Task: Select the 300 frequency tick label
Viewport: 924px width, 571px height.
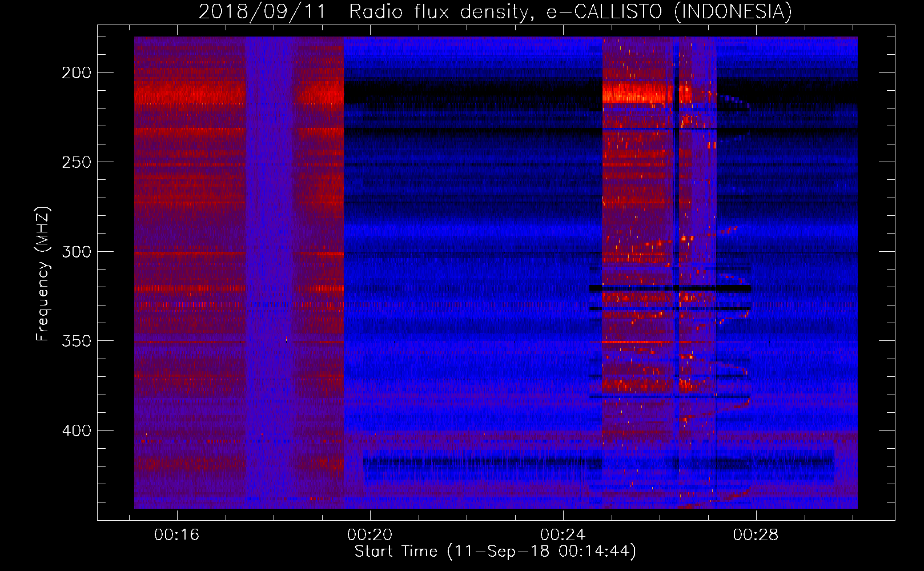Action: tap(77, 252)
